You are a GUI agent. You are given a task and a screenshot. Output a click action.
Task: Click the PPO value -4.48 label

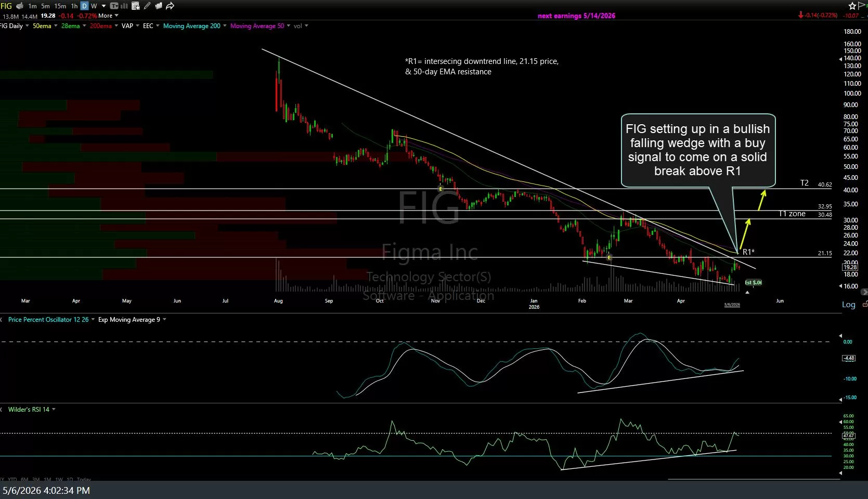849,358
